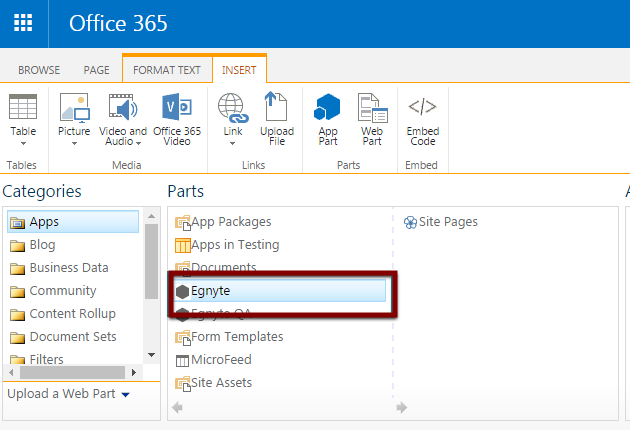Switch to the BROWSE tab
Viewport: 630px width, 430px height.
(39, 70)
